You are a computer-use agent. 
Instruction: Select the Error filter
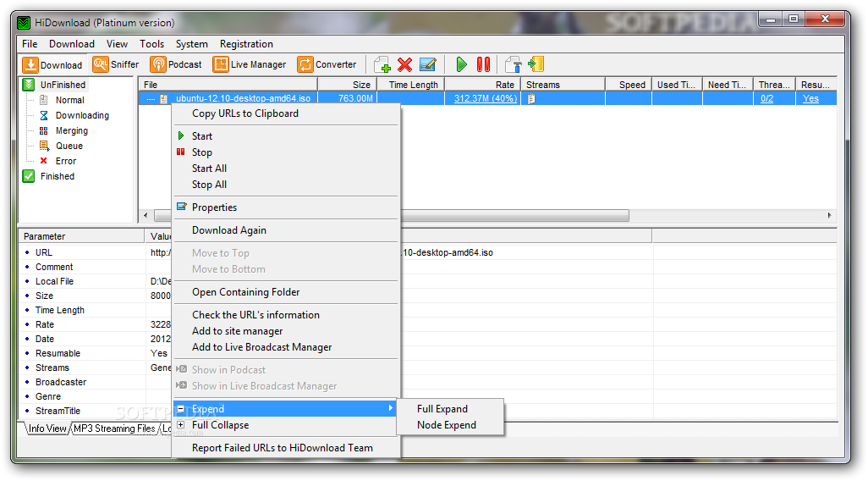(x=66, y=161)
